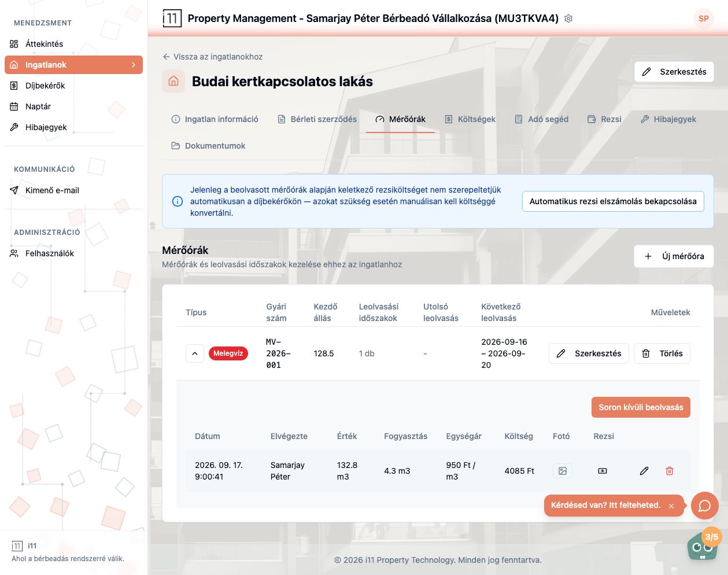Click the info icon in the blue notice
728x575 pixels.
(178, 201)
